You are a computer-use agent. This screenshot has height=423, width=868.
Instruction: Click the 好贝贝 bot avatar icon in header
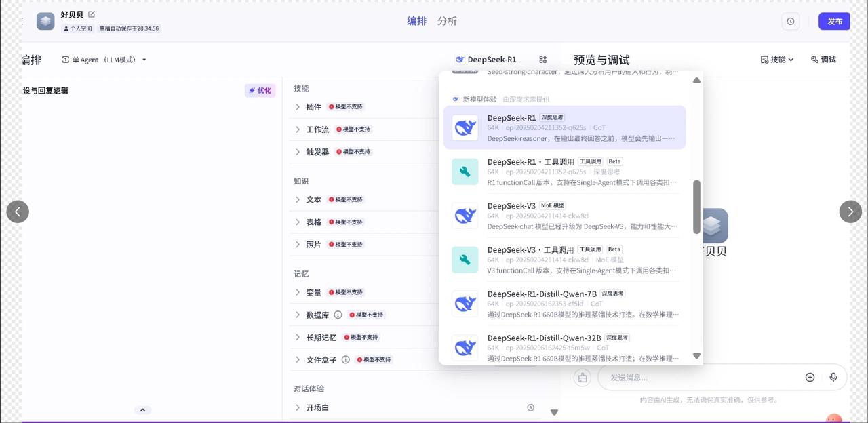(x=45, y=21)
